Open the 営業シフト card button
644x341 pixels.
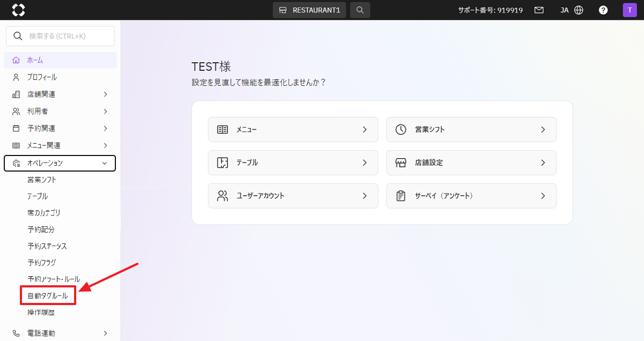click(471, 129)
